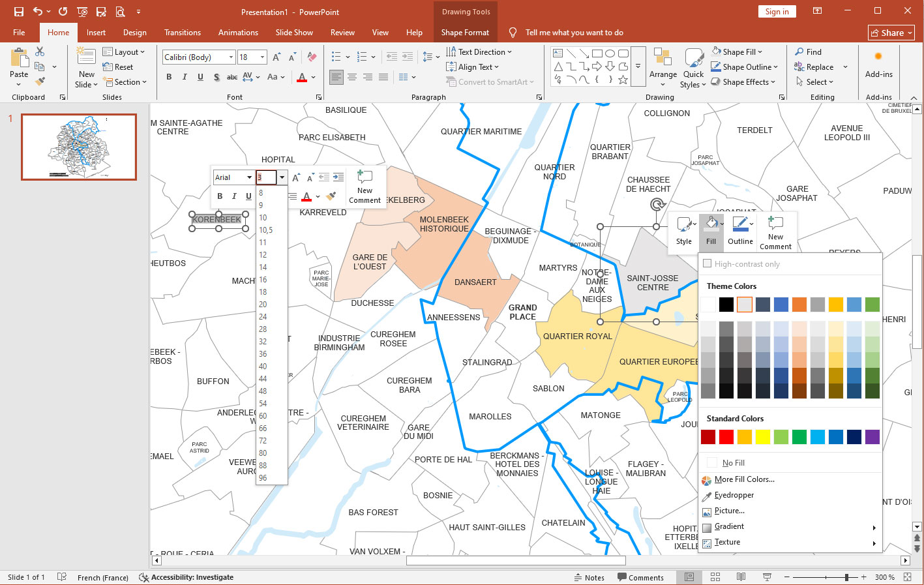The height and width of the screenshot is (585, 924).
Task: Click the Normal view icon in status bar
Action: point(689,577)
